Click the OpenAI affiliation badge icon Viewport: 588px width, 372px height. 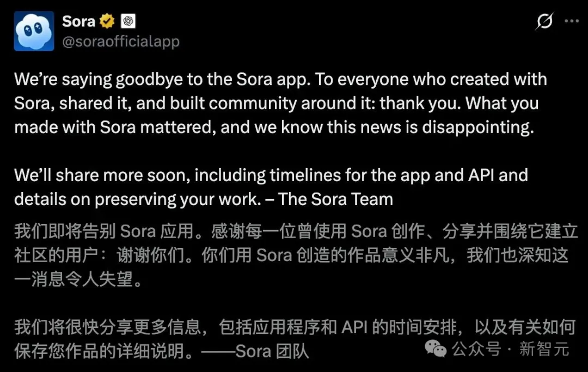click(x=128, y=21)
